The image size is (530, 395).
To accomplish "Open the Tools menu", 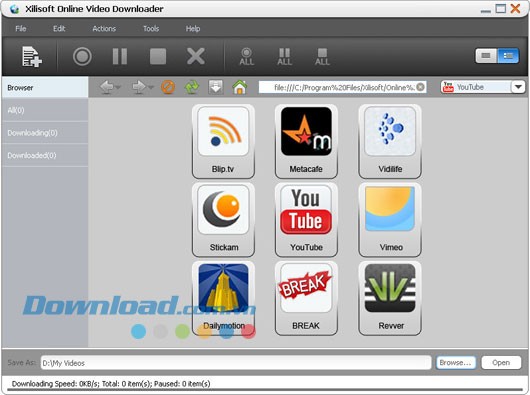I will (x=151, y=29).
